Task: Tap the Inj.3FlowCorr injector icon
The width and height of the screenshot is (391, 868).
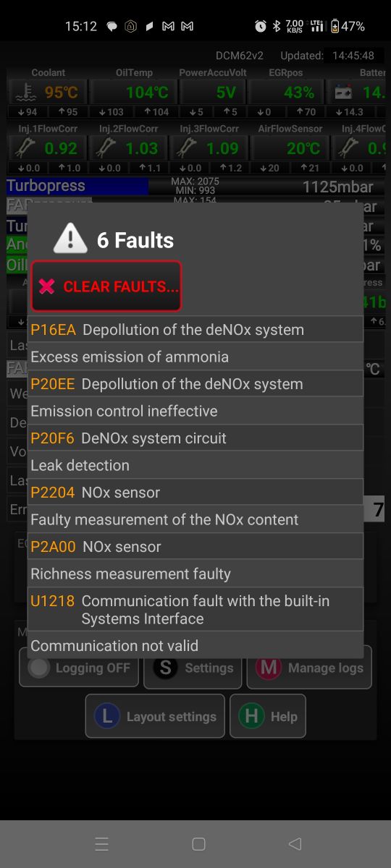Action: coord(188,148)
